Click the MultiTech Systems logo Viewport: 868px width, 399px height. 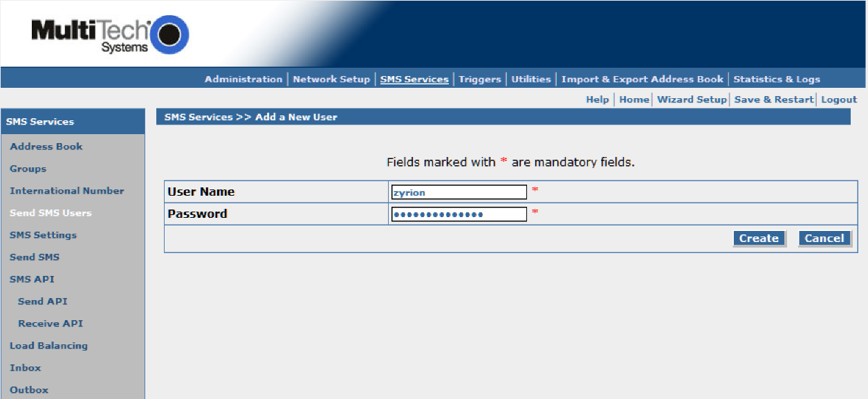pos(109,35)
